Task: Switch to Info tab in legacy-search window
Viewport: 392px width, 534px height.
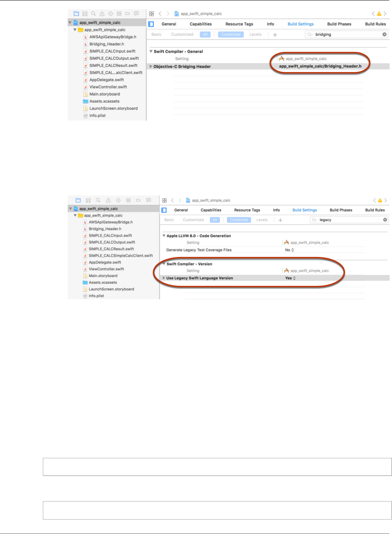Action: click(276, 210)
